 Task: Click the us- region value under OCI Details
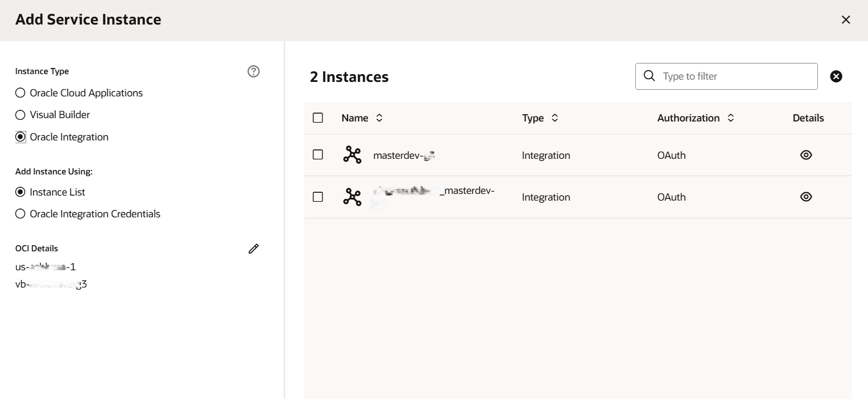tap(46, 267)
